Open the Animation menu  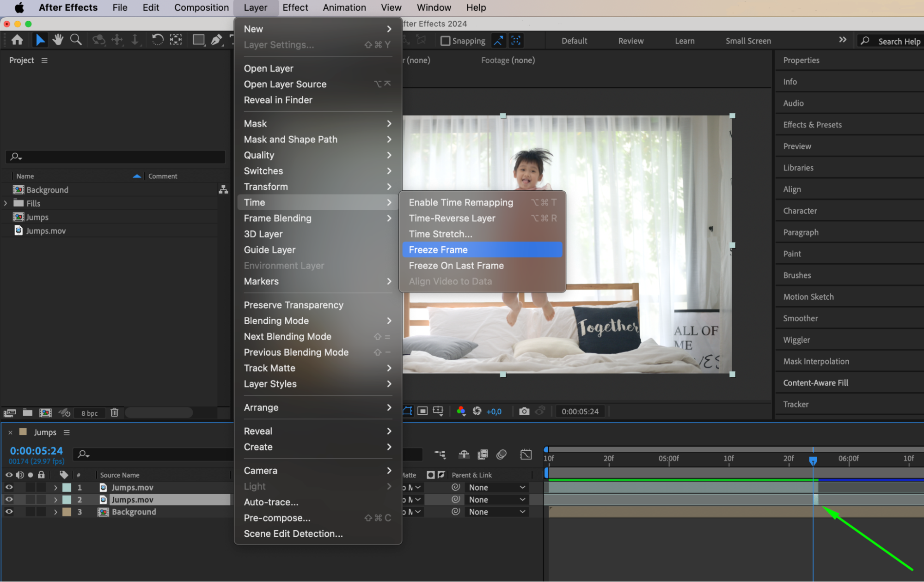click(344, 7)
